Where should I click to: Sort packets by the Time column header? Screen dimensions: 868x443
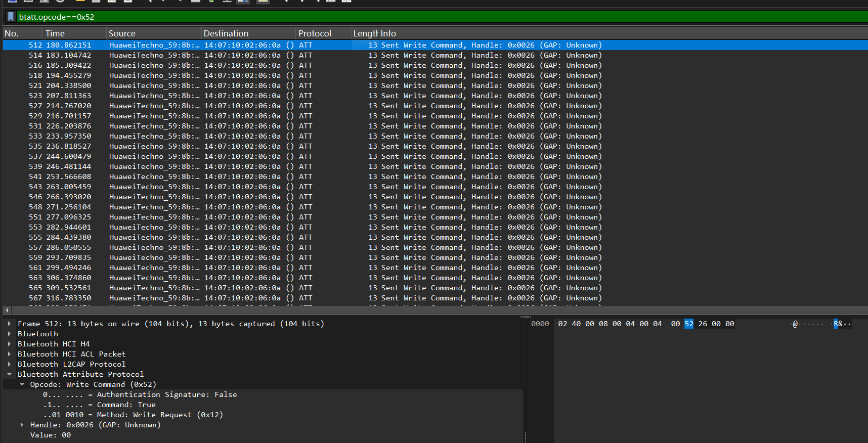tap(55, 33)
